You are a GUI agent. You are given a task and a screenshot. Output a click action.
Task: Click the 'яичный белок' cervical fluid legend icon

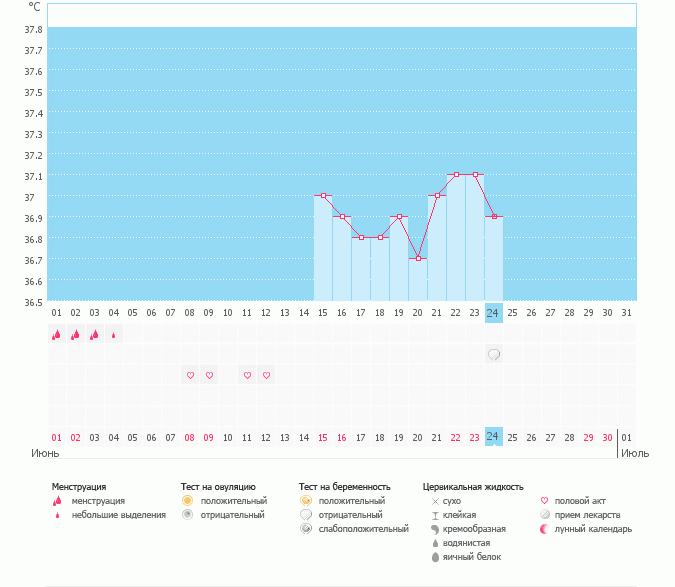point(435,557)
